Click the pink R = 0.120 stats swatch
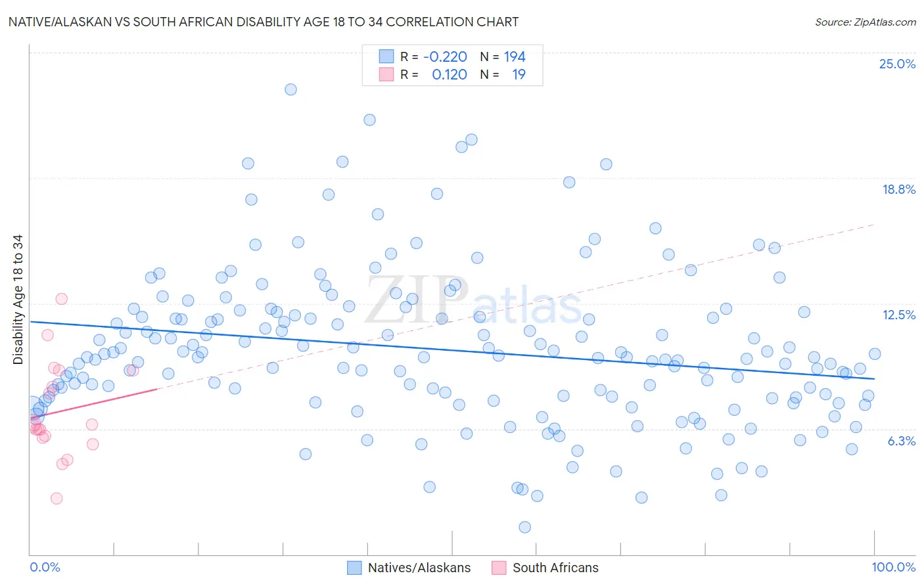Image resolution: width=924 pixels, height=586 pixels. pos(386,74)
